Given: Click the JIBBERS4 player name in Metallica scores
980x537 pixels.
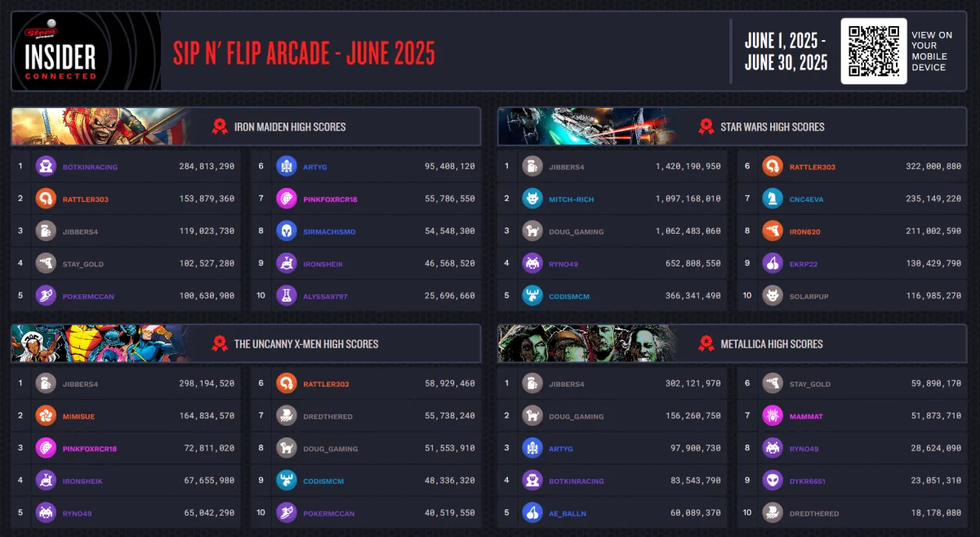Looking at the screenshot, I should click(x=566, y=384).
